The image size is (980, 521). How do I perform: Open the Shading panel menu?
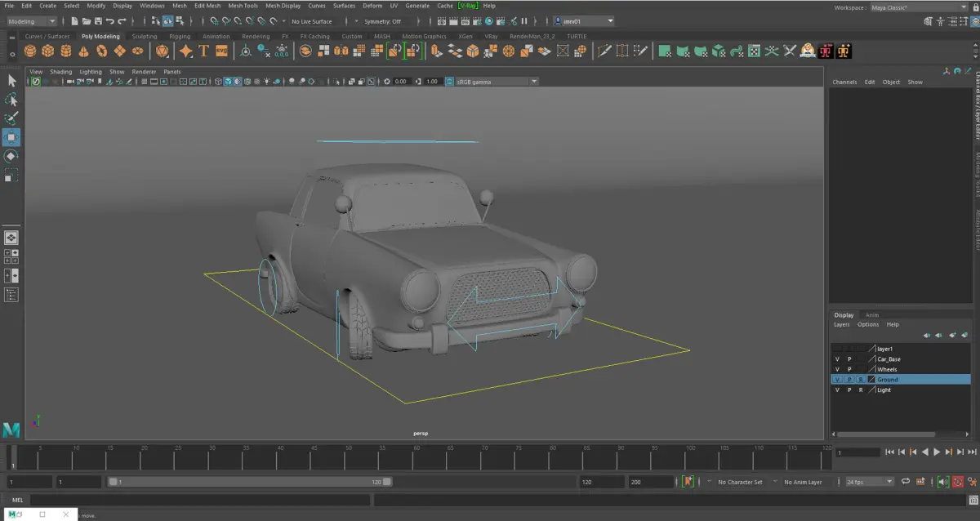click(x=60, y=72)
